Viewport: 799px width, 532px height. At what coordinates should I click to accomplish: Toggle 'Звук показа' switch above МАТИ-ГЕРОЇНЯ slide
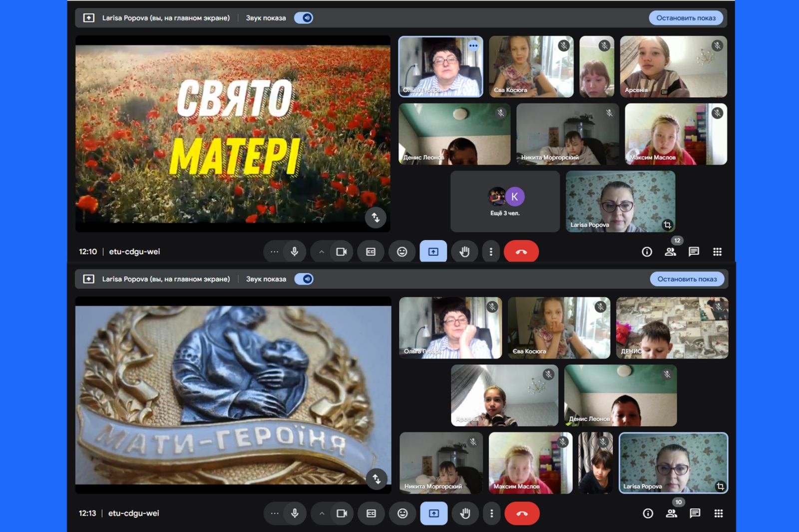coord(304,279)
